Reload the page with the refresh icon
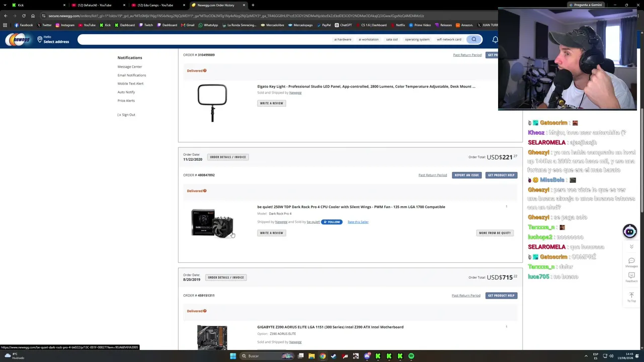644x362 pixels. pos(24,16)
